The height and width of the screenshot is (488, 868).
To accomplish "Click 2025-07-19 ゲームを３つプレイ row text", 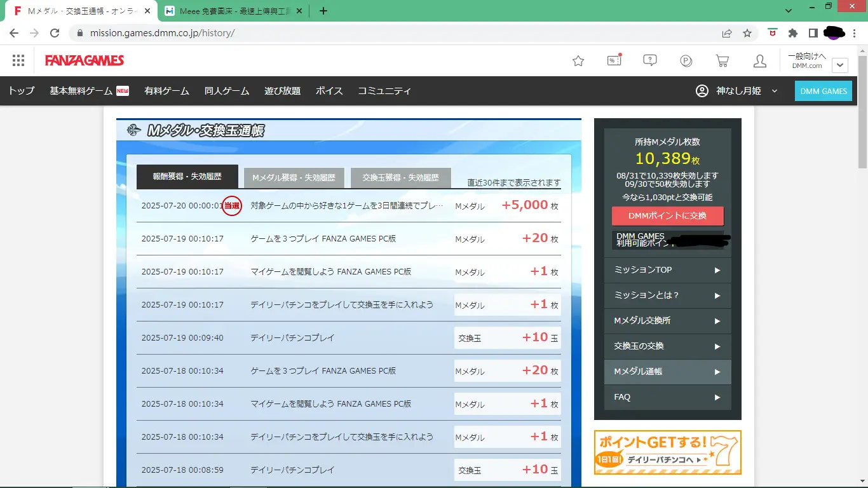I will [323, 239].
